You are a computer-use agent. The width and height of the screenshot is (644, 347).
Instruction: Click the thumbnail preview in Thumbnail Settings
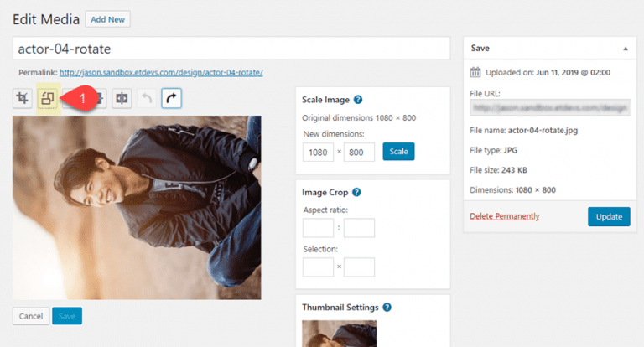339,334
